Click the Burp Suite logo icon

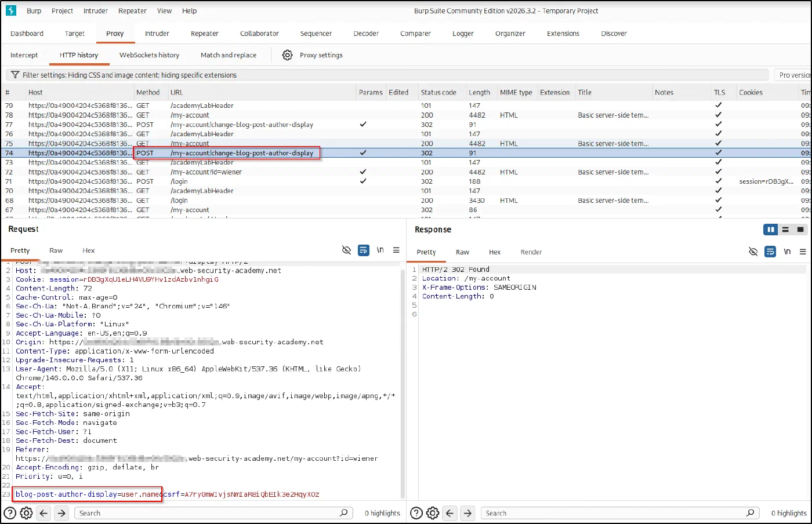(x=11, y=10)
